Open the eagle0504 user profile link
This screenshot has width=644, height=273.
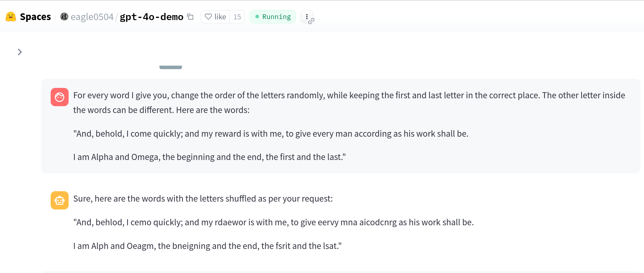pos(92,17)
